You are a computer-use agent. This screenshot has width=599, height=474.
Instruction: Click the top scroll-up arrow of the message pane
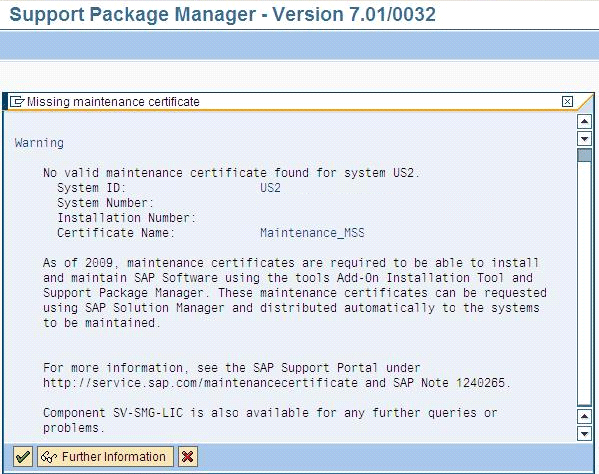tap(584, 122)
